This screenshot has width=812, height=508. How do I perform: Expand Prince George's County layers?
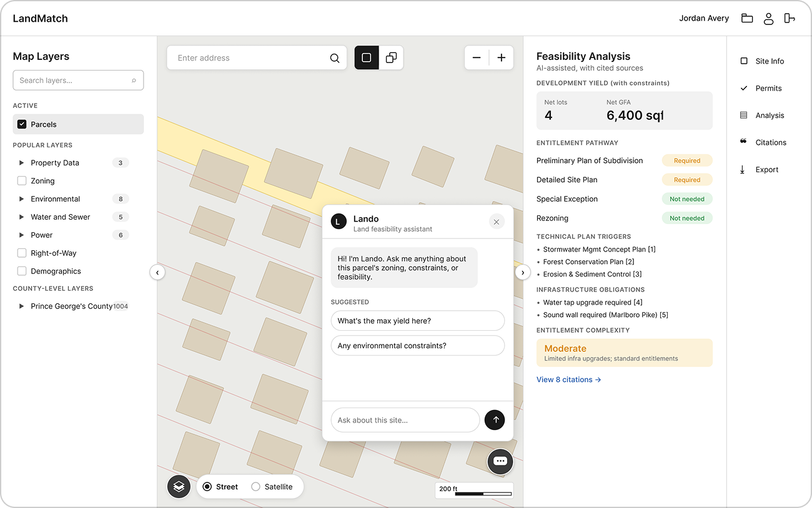coord(22,306)
